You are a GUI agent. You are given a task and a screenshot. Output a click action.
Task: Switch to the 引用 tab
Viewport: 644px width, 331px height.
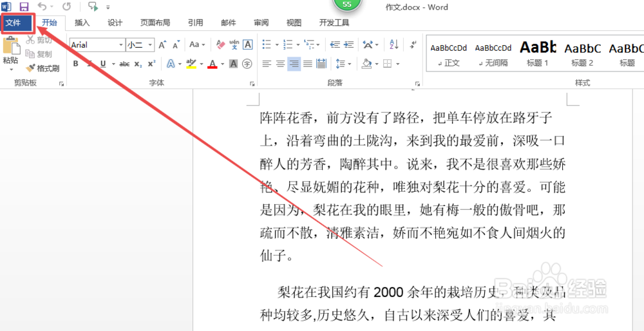pos(196,23)
